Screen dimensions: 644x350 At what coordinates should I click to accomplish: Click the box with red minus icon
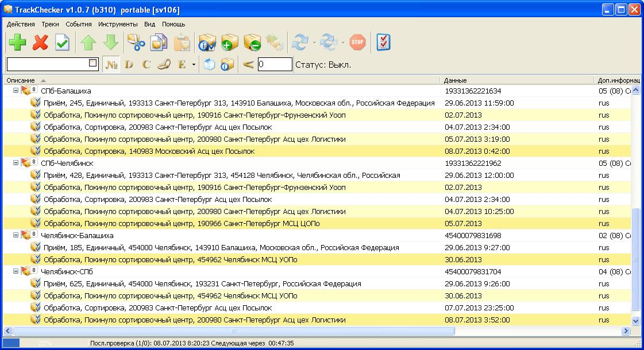click(x=252, y=42)
